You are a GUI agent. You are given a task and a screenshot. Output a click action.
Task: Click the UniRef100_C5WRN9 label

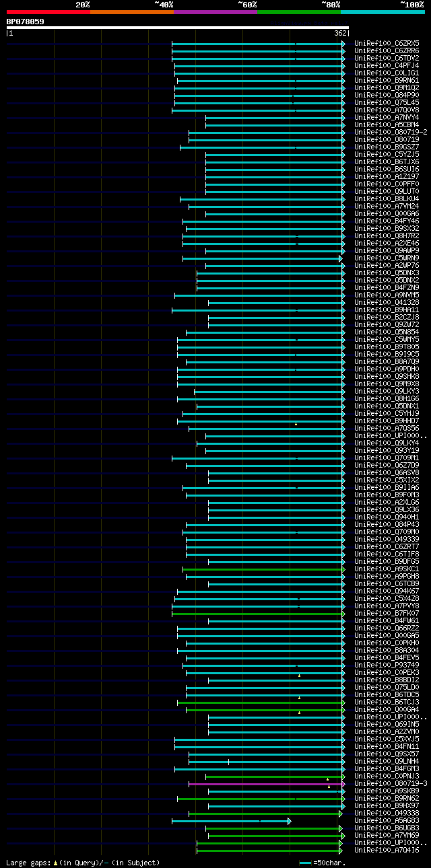tap(387, 258)
